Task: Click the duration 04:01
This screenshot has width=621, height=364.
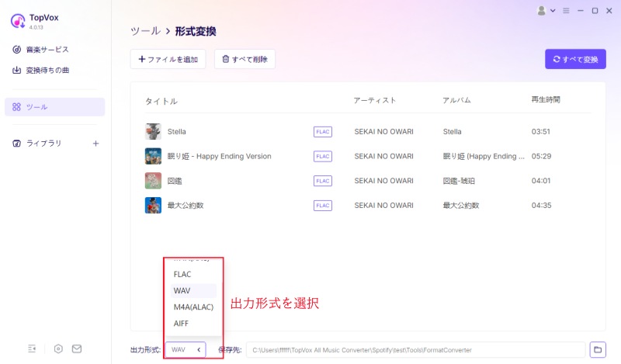Action: (541, 181)
